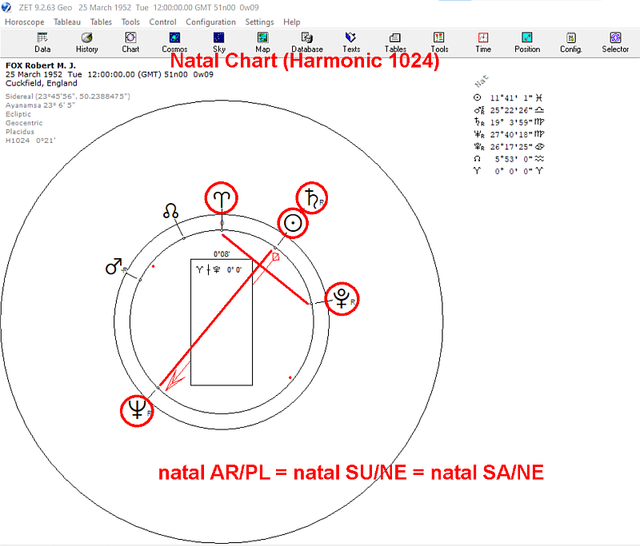Click the Chart toolbar icon
The height and width of the screenshot is (546, 640).
pyautogui.click(x=131, y=42)
